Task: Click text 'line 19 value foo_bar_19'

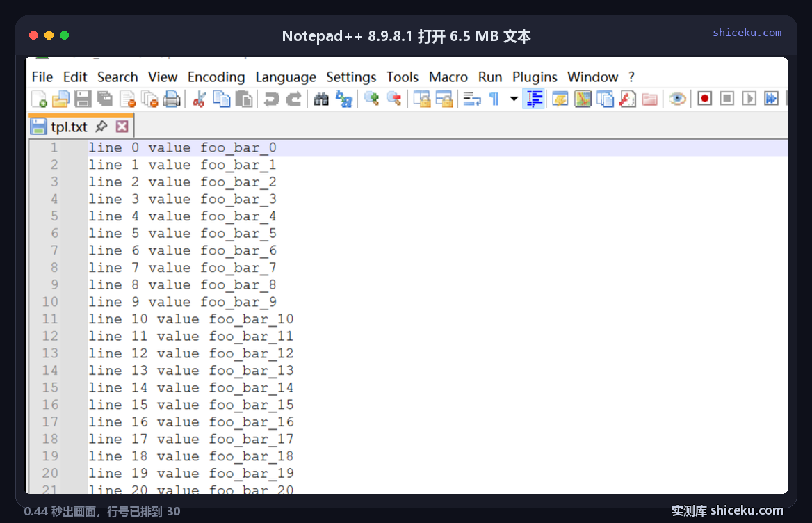Action: click(191, 474)
